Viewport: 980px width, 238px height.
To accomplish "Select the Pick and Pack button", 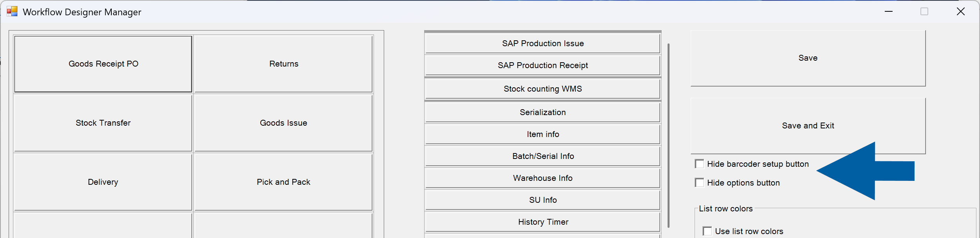I will 283,182.
